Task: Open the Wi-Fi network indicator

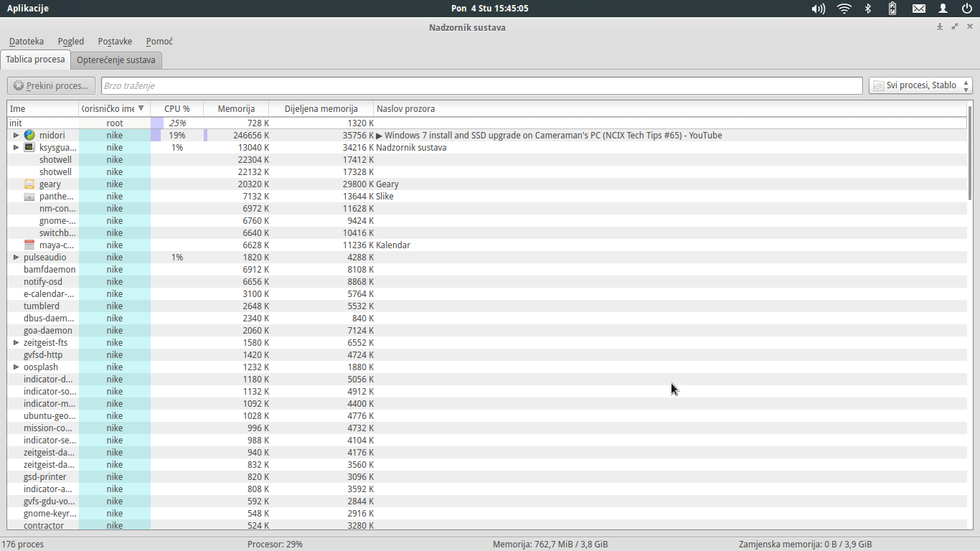Action: tap(844, 9)
